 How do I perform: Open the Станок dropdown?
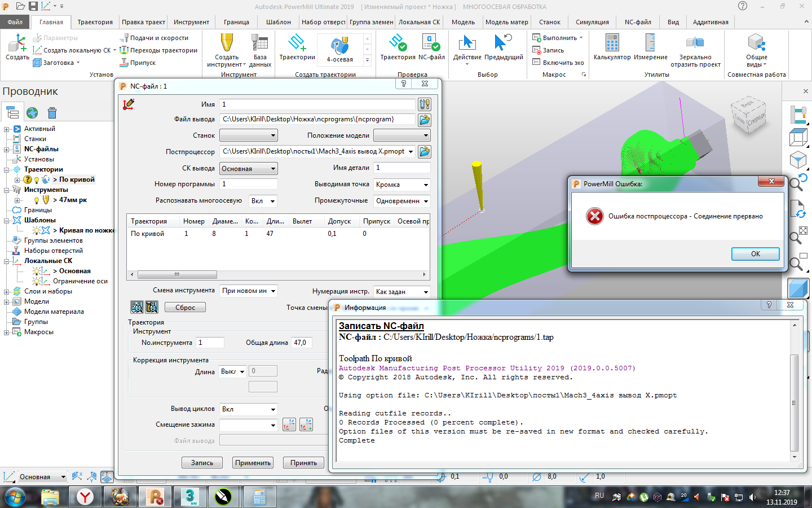click(249, 135)
